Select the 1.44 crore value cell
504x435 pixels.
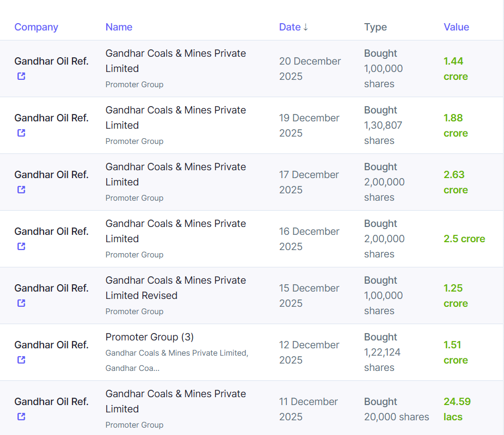455,69
